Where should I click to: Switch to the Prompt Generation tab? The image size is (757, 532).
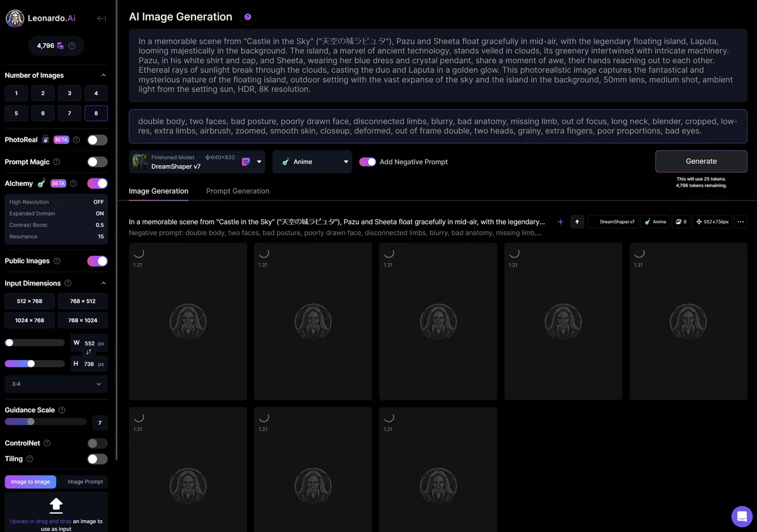click(x=238, y=191)
